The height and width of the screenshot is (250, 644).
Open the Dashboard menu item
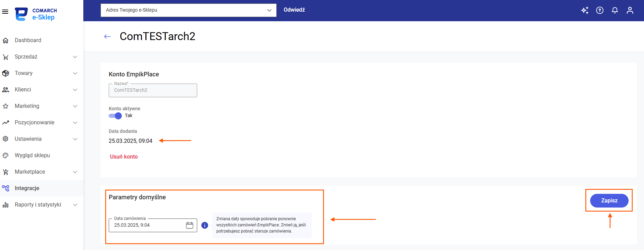[41, 40]
